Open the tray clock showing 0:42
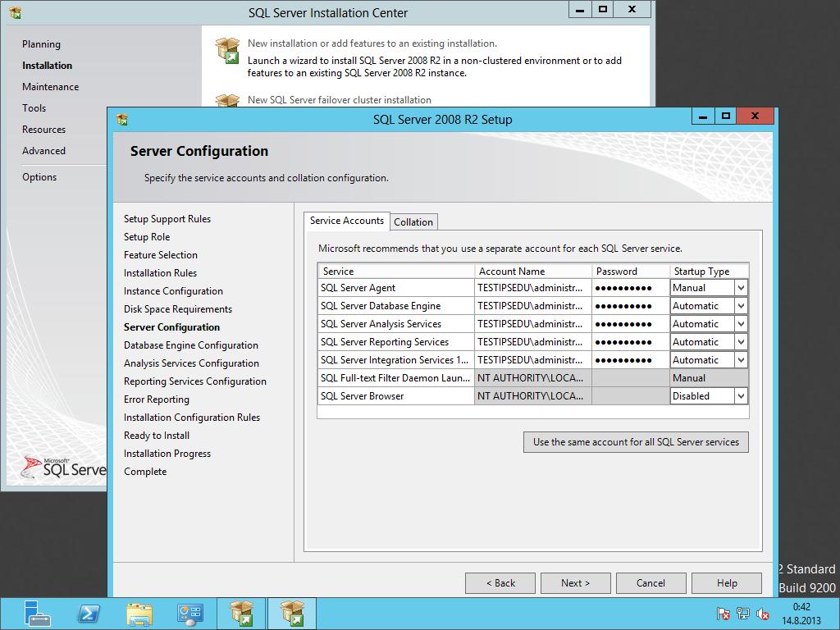This screenshot has height=630, width=840. 801,614
